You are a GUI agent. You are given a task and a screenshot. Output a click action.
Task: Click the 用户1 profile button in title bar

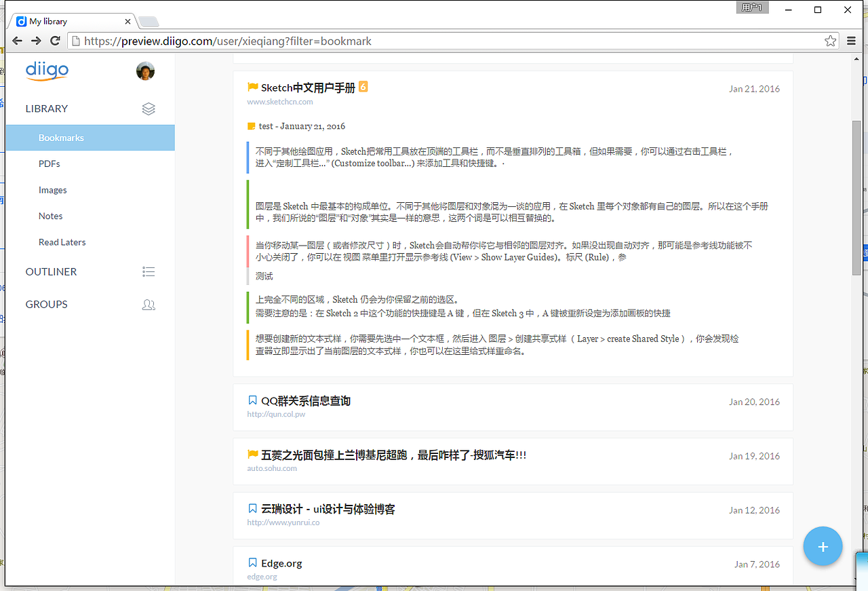[752, 8]
